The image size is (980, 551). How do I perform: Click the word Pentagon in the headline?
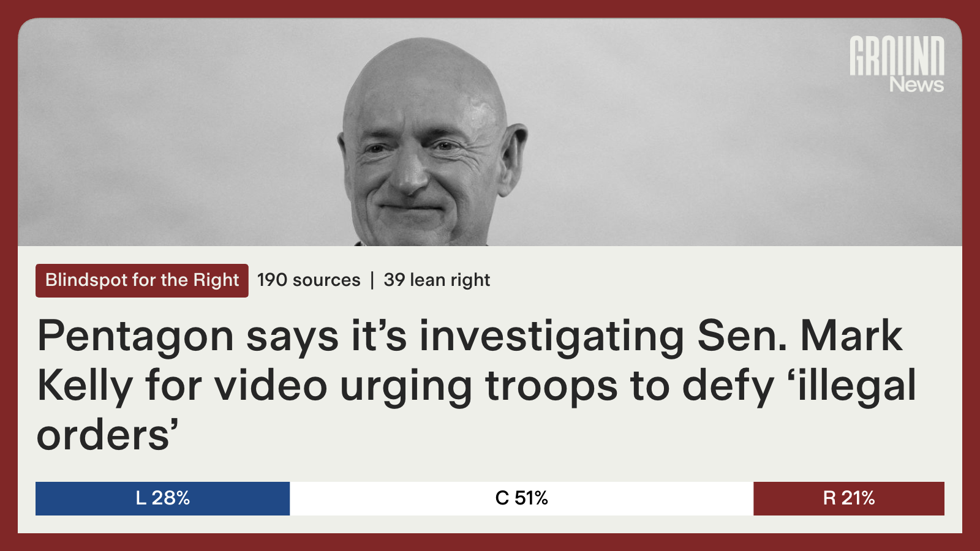[136, 337]
